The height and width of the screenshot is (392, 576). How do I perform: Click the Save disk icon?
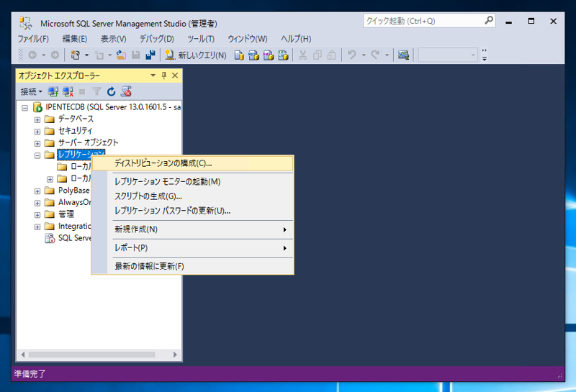click(136, 55)
